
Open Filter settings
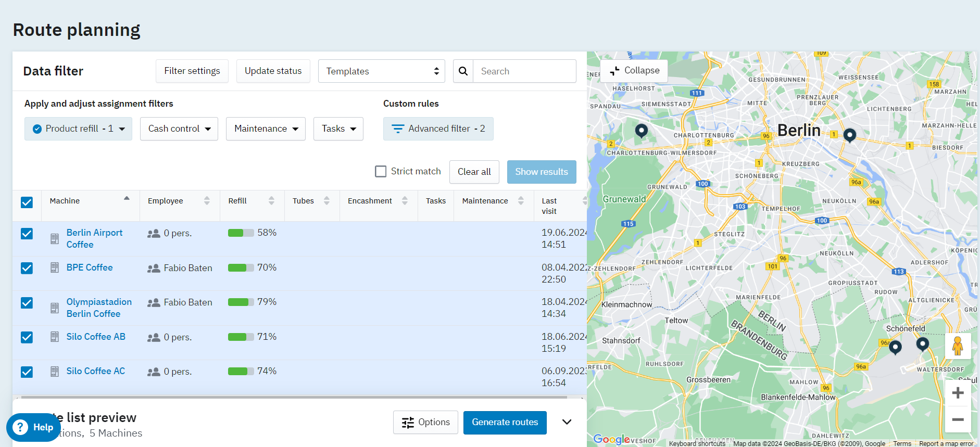(x=192, y=71)
